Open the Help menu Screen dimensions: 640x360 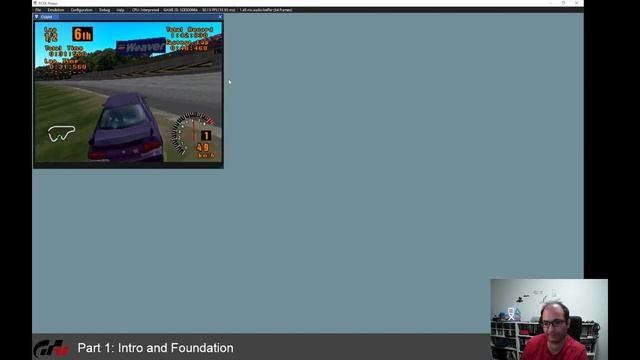tap(120, 10)
